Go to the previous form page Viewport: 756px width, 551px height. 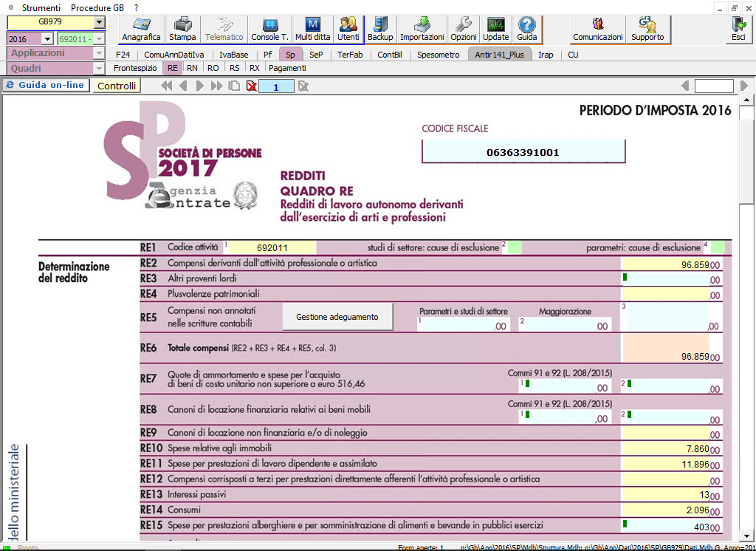[183, 86]
